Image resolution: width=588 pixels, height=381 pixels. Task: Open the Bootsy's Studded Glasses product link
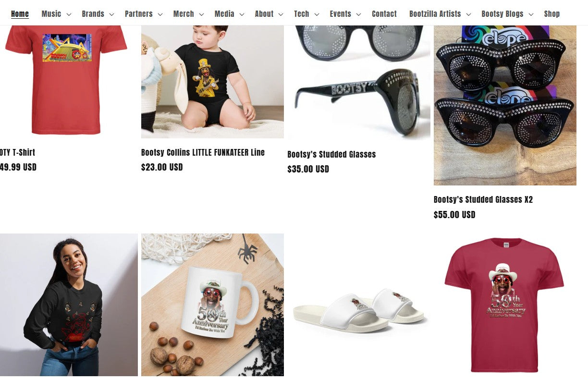point(331,154)
